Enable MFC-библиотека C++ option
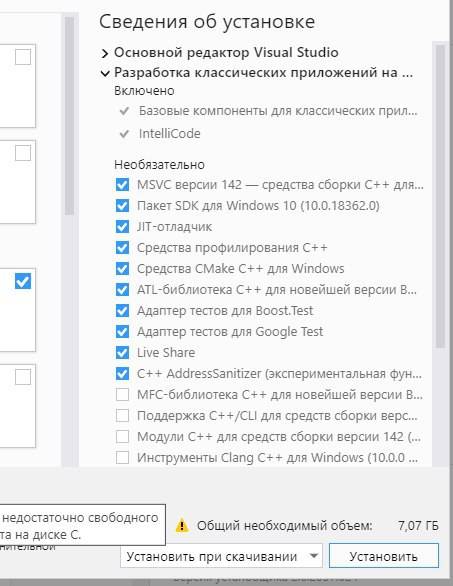 pyautogui.click(x=122, y=394)
